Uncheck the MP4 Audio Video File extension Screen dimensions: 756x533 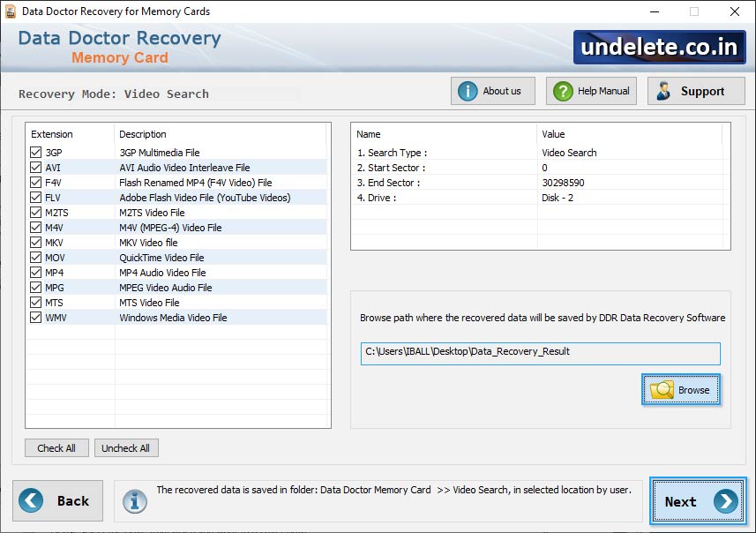point(35,274)
